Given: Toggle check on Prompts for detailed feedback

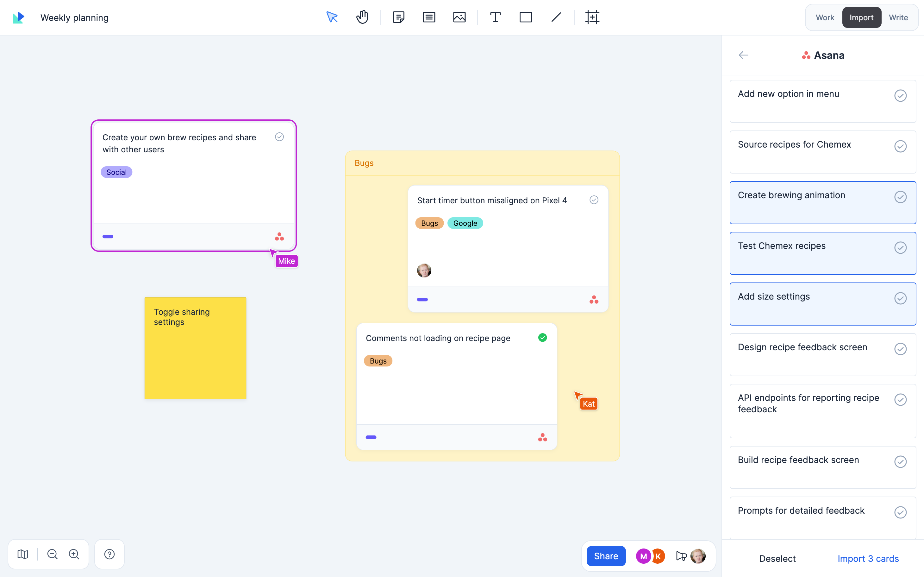Looking at the screenshot, I should pyautogui.click(x=900, y=512).
